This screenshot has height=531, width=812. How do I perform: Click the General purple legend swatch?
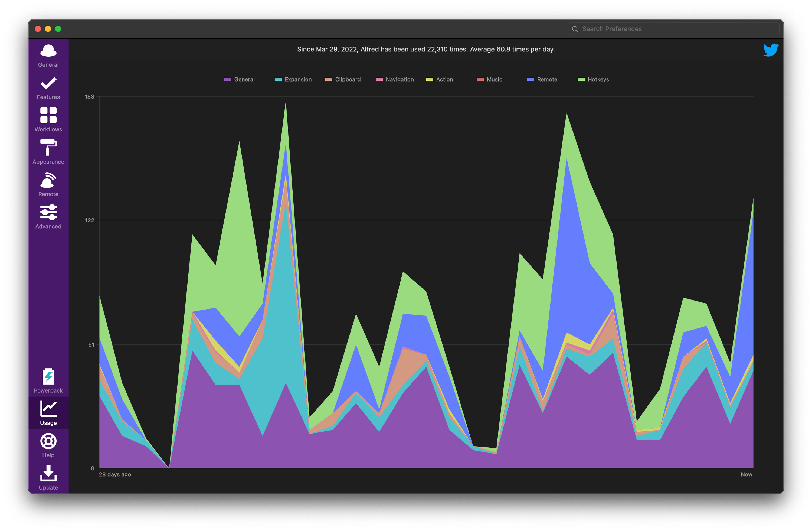tap(228, 80)
